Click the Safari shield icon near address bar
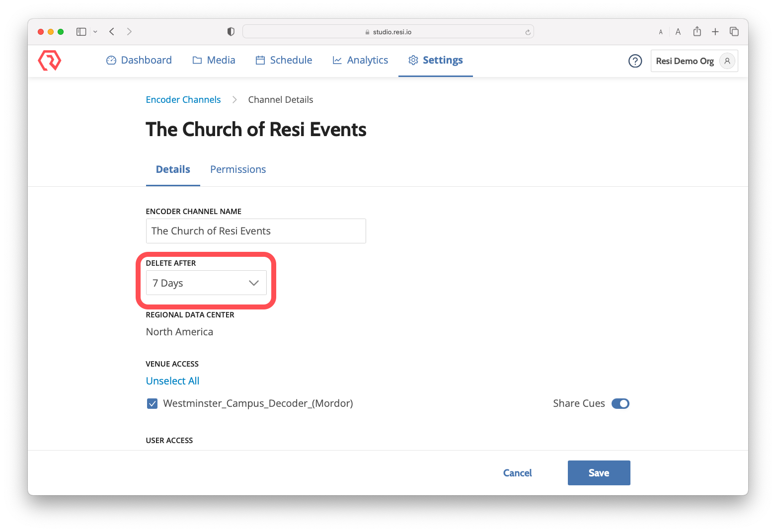Screen dimensions: 776x532 [231, 31]
